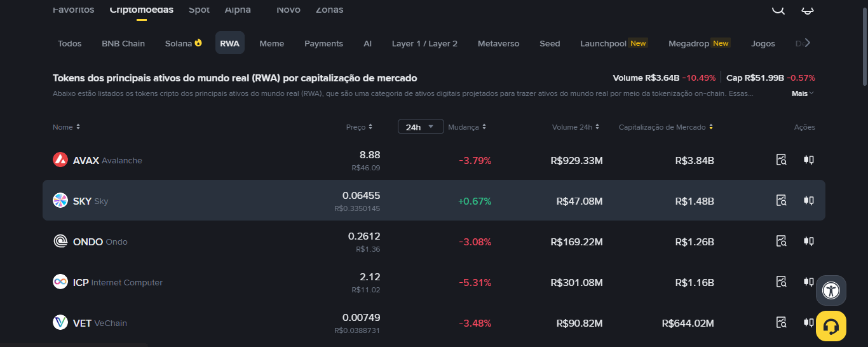
Task: Select the Payments category filter
Action: pos(323,43)
